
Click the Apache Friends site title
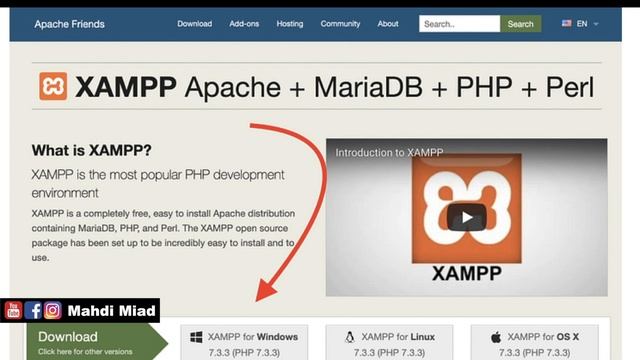pyautogui.click(x=69, y=24)
